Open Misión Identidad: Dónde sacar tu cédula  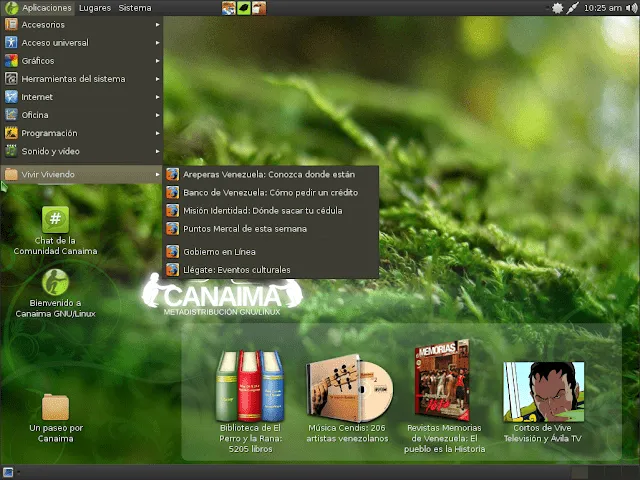271,211
